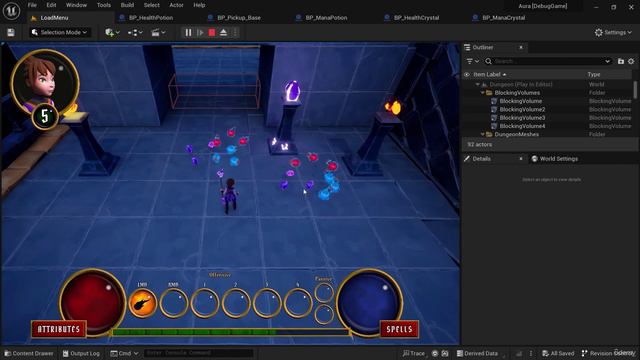Switch to the LoadMenu tab
The width and height of the screenshot is (640, 360).
[x=54, y=18]
